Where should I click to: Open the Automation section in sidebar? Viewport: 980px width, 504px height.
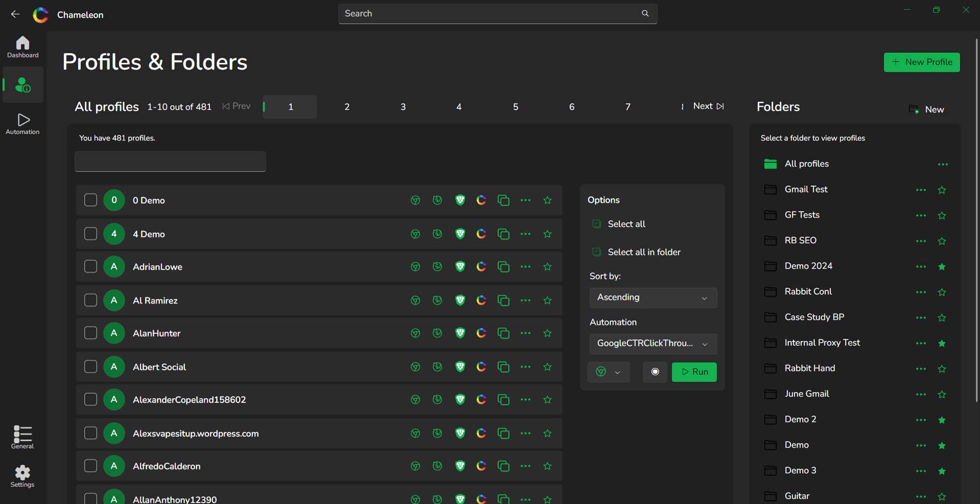(x=23, y=124)
